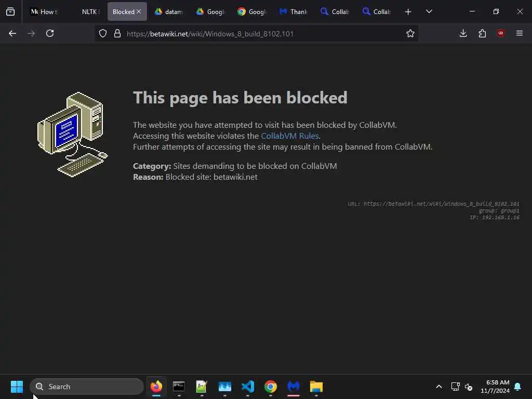The height and width of the screenshot is (399, 532).
Task: Open Malwarebytes from taskbar
Action: pos(294,387)
